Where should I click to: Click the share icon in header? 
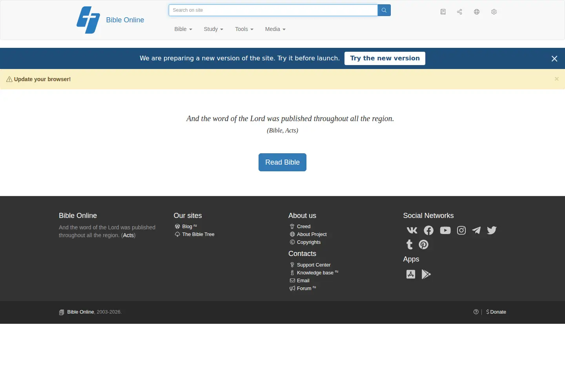(459, 12)
